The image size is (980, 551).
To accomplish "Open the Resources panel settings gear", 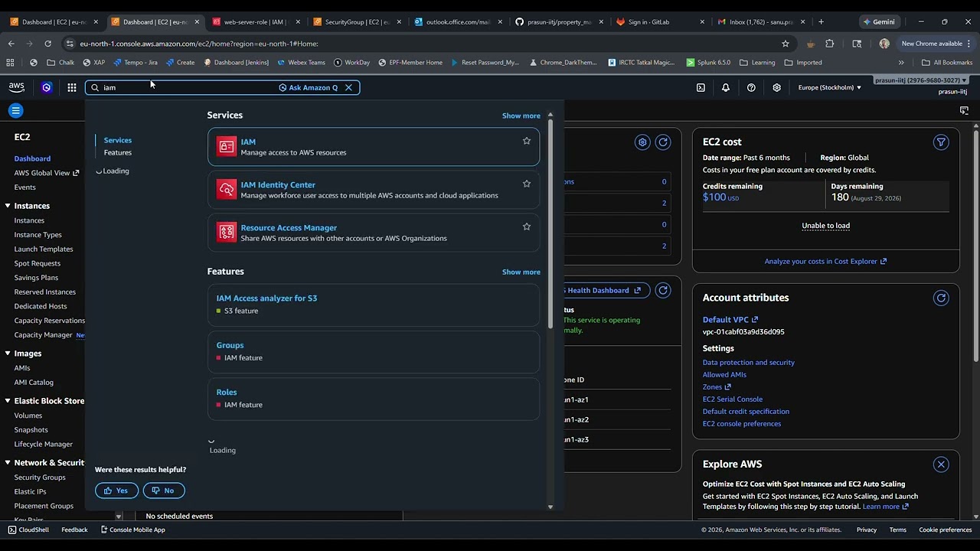I will (642, 142).
